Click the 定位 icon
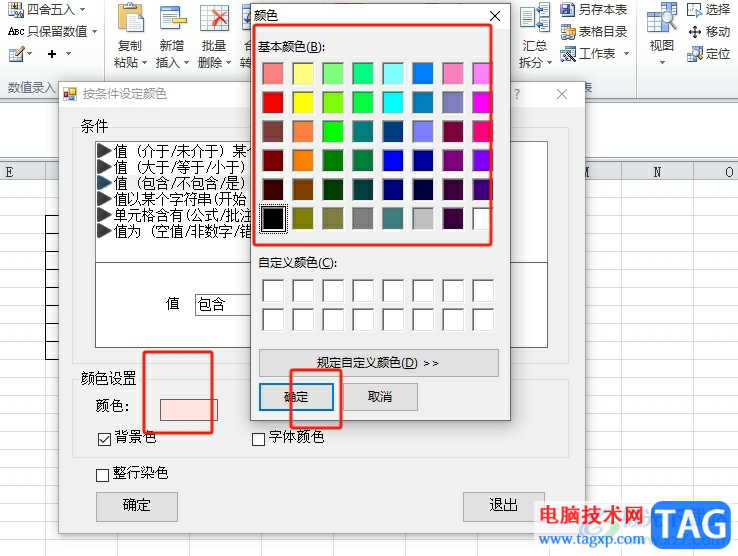The width and height of the screenshot is (738, 556). pos(695,54)
